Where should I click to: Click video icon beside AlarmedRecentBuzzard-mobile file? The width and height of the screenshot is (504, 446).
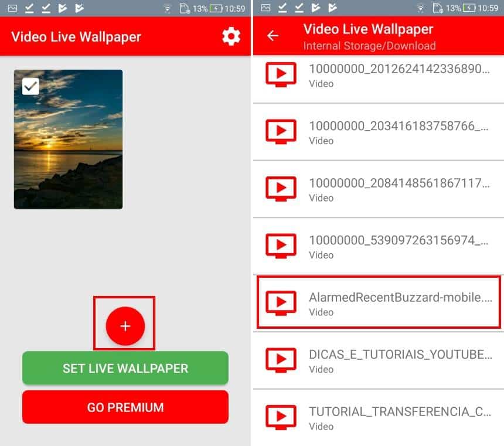tap(281, 303)
